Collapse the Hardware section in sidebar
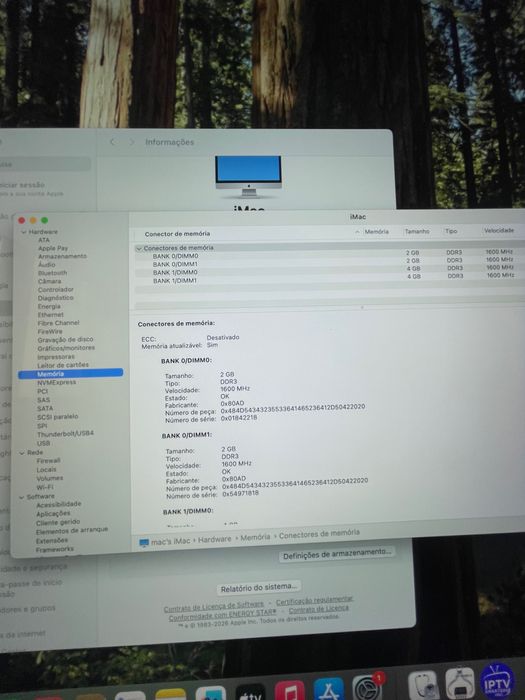 (x=24, y=232)
